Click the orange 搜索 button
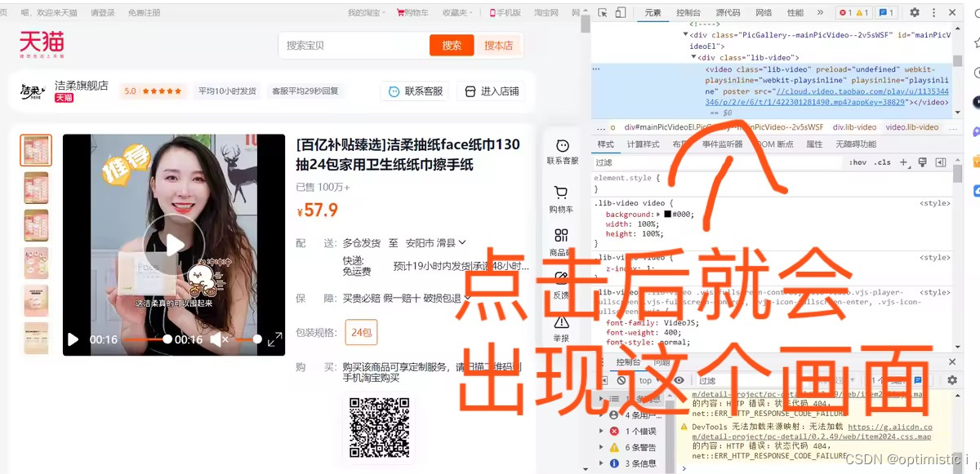This screenshot has width=980, height=474. [452, 46]
